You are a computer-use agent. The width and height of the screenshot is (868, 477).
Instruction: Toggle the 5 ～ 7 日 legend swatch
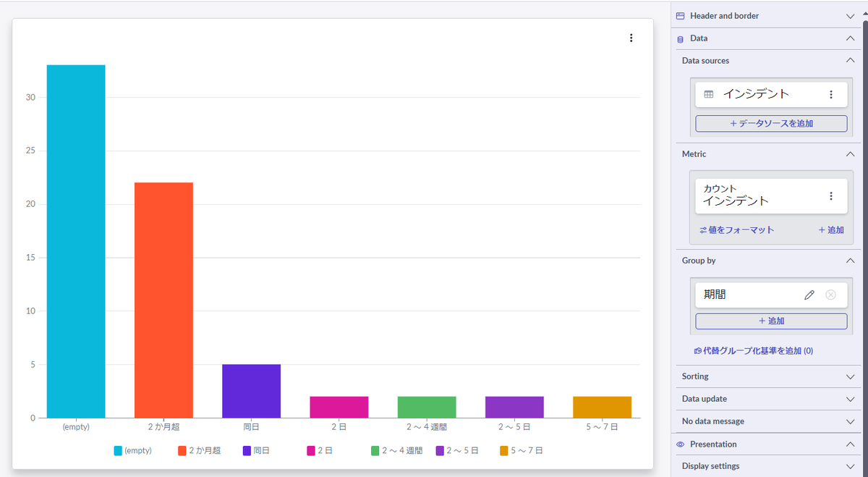pos(504,450)
